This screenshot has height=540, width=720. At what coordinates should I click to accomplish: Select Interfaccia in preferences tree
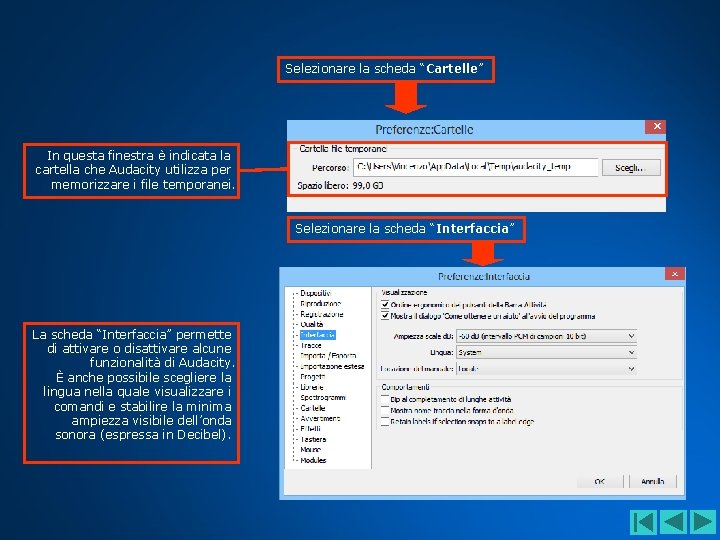tap(317, 335)
